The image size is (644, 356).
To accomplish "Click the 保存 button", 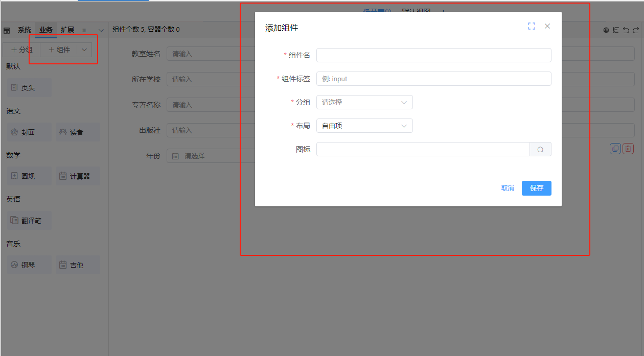I will coord(536,188).
